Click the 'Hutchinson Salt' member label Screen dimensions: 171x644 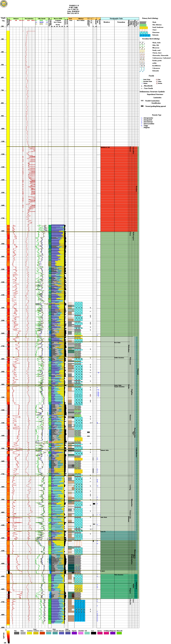point(105,147)
